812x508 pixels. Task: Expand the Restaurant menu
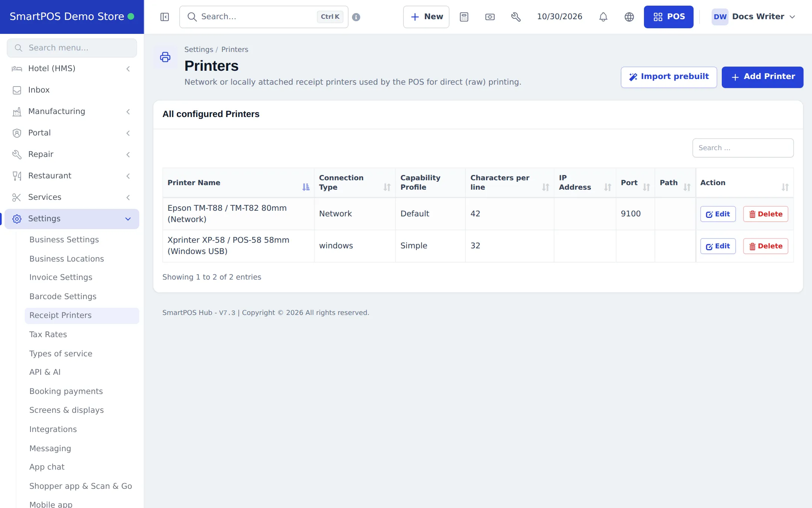pyautogui.click(x=71, y=176)
